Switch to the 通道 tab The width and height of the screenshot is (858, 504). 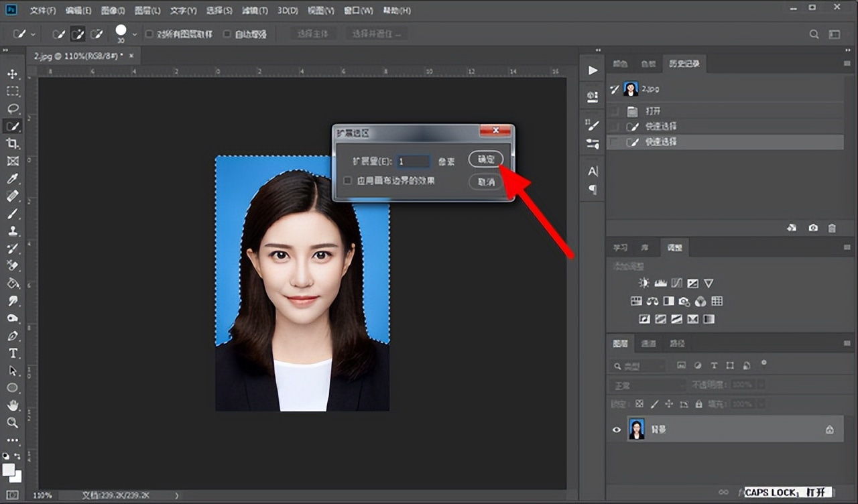pyautogui.click(x=648, y=343)
